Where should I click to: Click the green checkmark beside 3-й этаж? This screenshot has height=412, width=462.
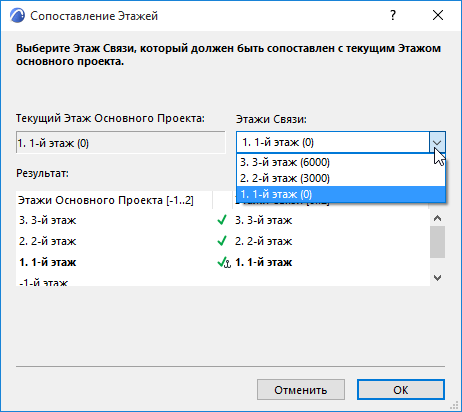point(222,220)
